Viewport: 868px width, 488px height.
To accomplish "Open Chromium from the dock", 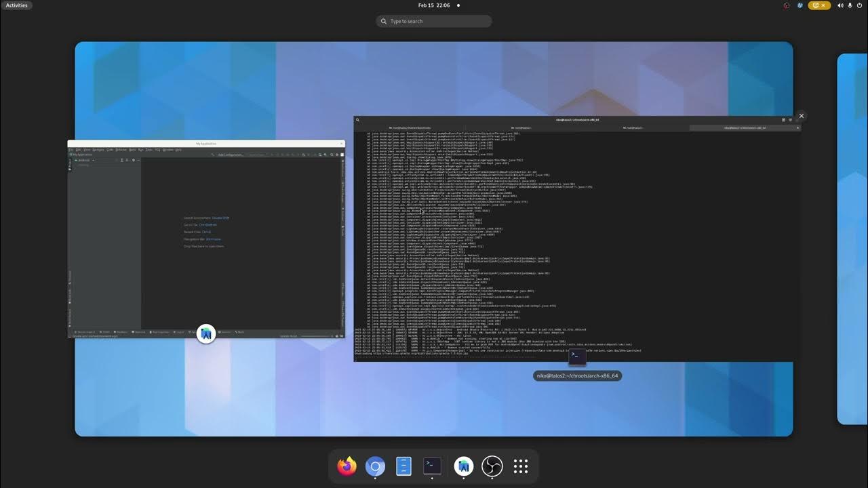I will pos(375,466).
